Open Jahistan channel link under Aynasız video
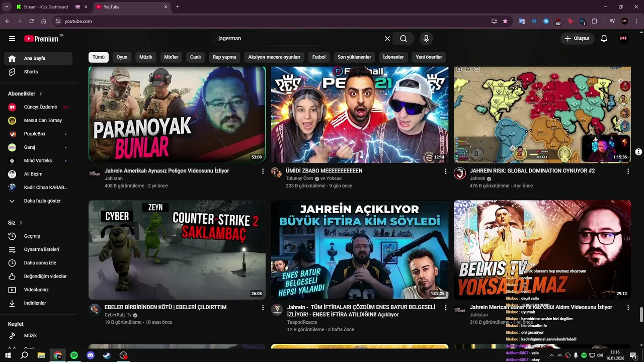 114,178
